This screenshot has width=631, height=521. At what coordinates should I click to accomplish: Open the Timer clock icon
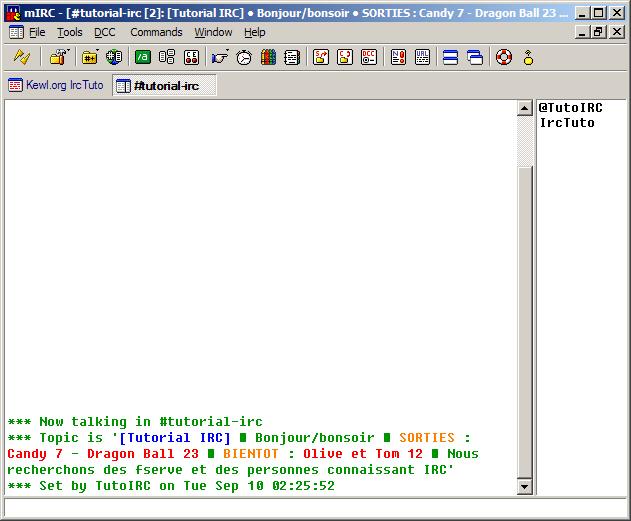point(244,57)
